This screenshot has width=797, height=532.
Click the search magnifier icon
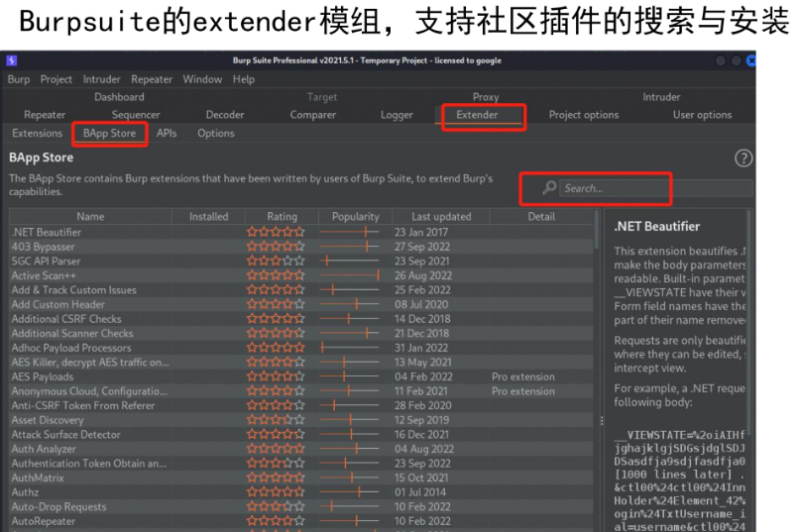(549, 187)
